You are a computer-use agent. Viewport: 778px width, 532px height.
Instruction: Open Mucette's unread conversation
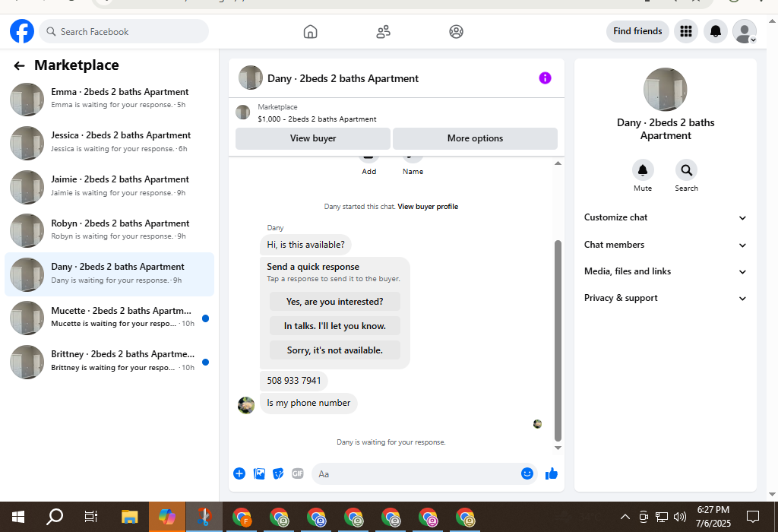pos(109,318)
